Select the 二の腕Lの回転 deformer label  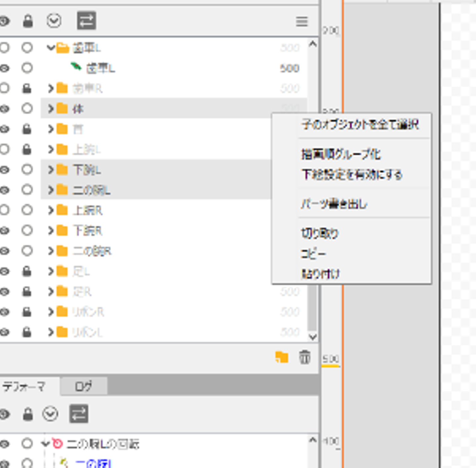pos(103,444)
